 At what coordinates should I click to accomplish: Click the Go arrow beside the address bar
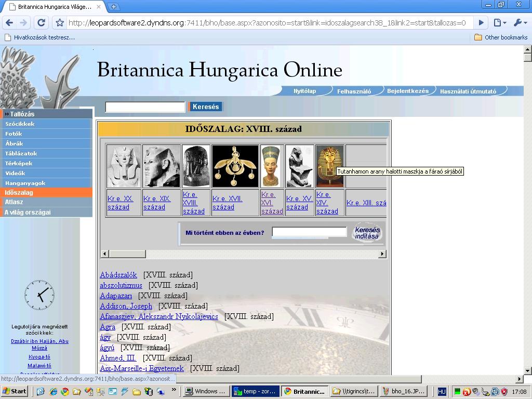481,23
